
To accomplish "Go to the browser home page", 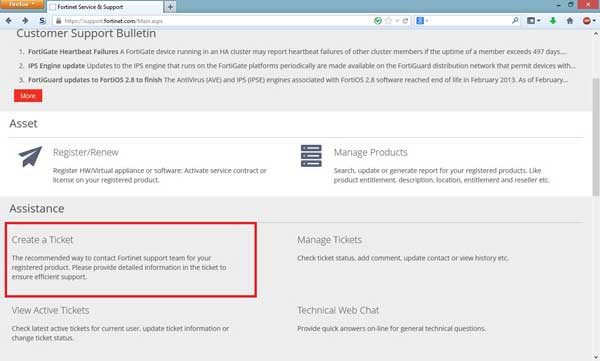I will tap(570, 21).
